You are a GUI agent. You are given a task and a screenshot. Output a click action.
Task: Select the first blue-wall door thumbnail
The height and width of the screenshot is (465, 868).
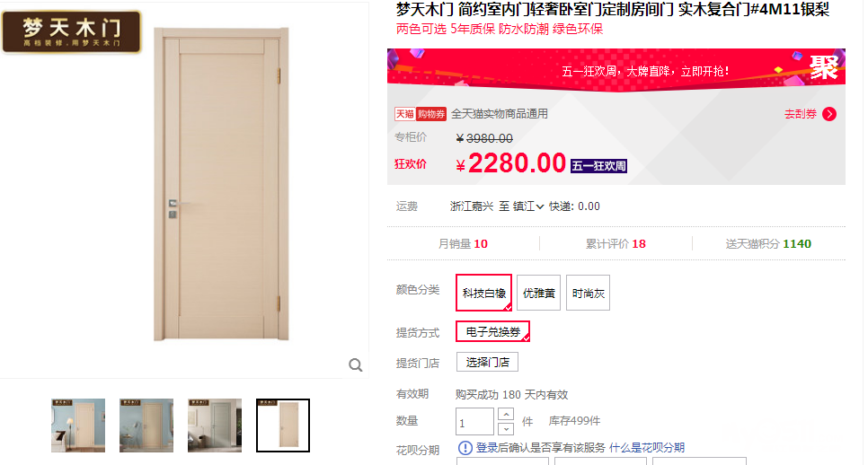tap(78, 426)
